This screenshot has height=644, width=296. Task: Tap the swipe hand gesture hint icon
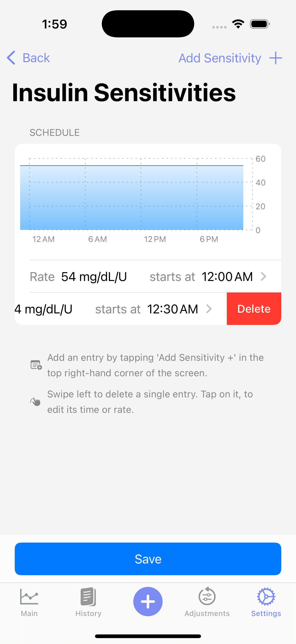click(36, 402)
